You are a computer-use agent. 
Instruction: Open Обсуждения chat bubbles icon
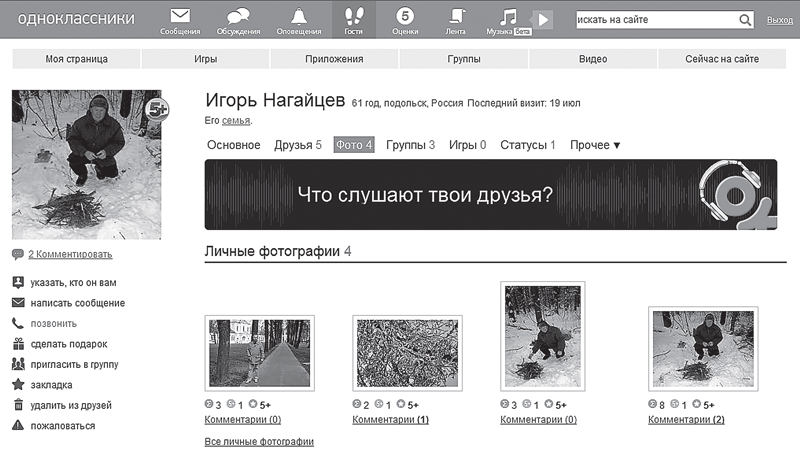238,17
